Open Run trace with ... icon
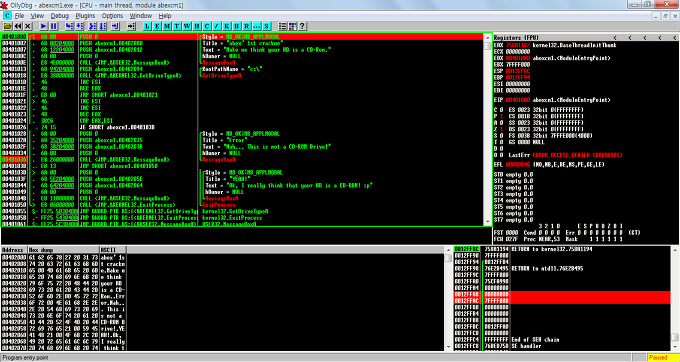Viewport: 680px width, 362px height. [257, 26]
